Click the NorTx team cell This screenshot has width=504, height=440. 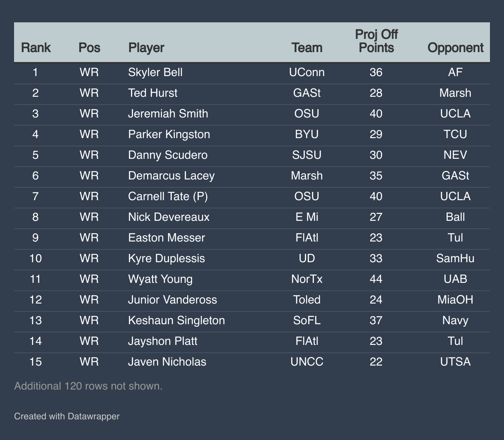click(x=307, y=279)
